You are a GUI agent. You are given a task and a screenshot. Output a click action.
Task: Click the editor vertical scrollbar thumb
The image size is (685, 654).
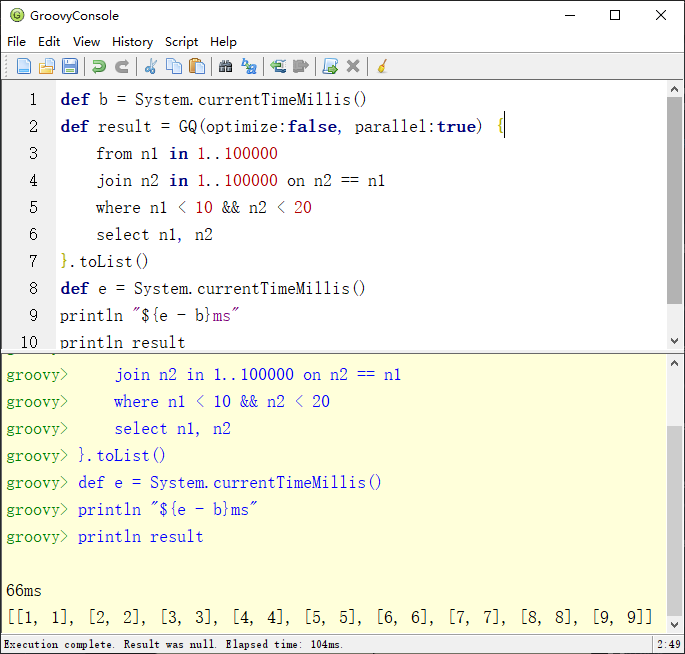pos(674,200)
